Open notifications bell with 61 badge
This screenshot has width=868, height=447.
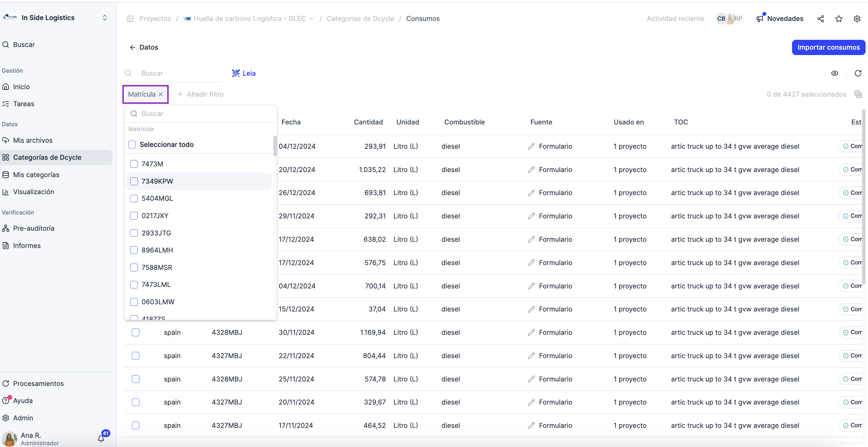[101, 438]
